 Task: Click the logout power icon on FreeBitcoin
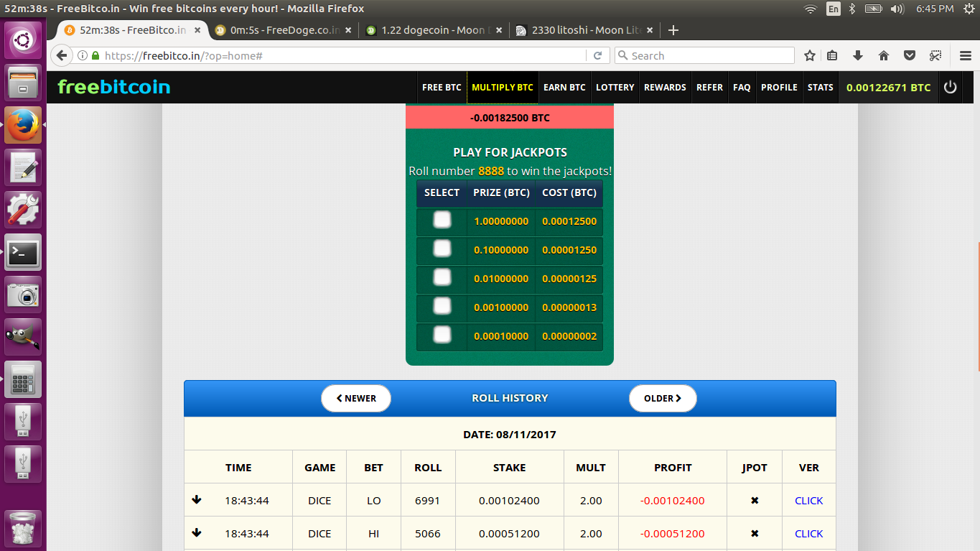coord(951,87)
